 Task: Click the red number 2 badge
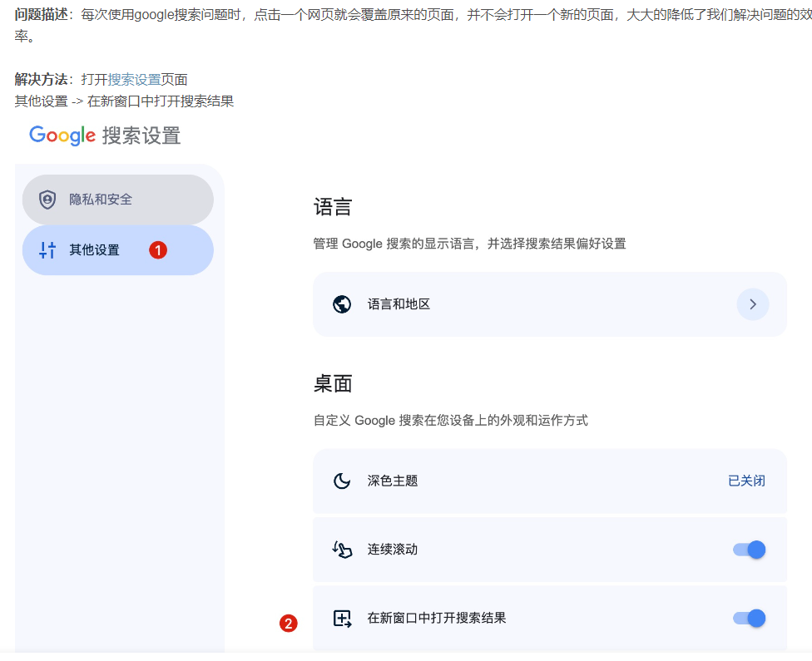(x=288, y=624)
